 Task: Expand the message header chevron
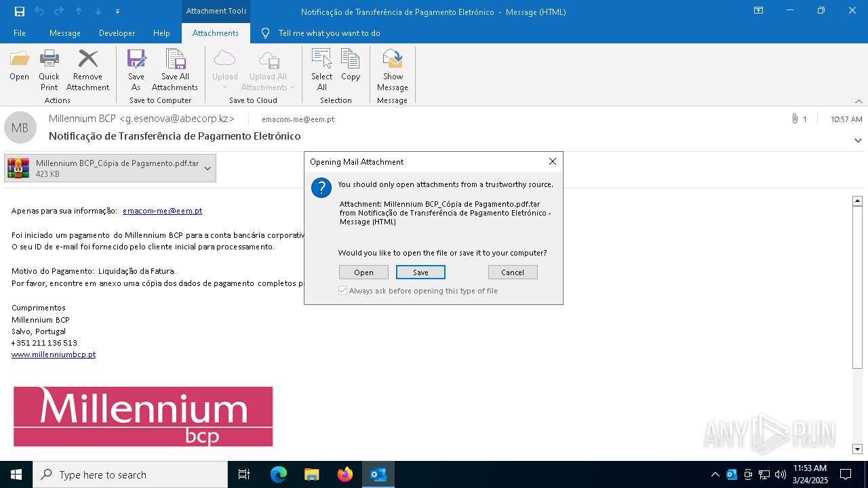click(x=858, y=140)
